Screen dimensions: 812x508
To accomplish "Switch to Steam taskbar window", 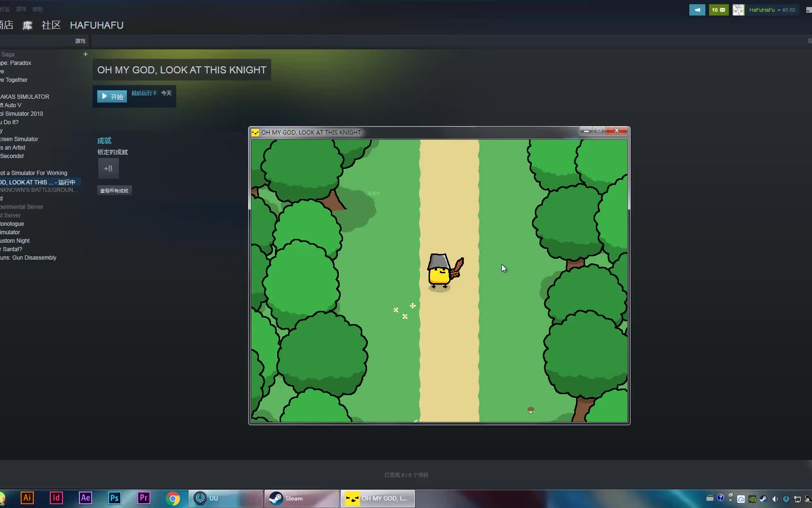I will [x=302, y=499].
